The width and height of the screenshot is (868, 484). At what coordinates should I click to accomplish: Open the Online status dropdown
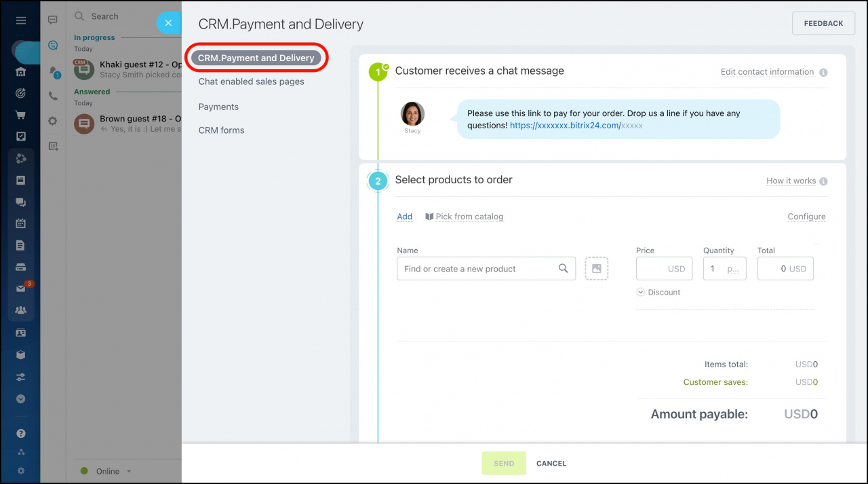click(106, 471)
